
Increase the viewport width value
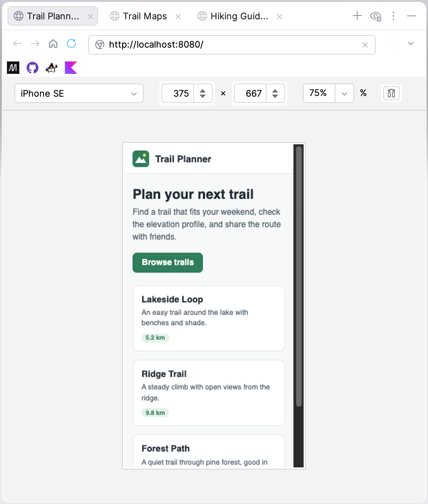[203, 90]
